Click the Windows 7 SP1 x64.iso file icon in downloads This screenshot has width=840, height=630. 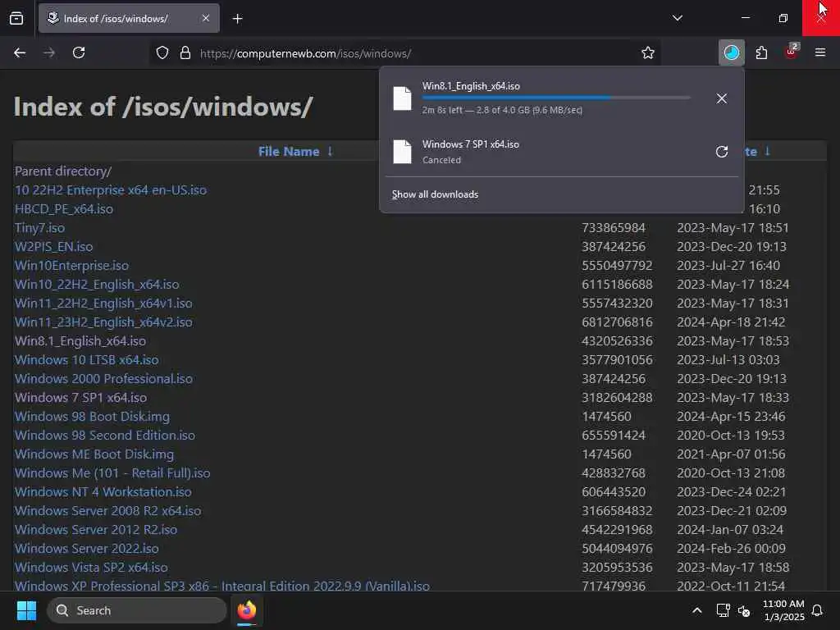tap(402, 152)
